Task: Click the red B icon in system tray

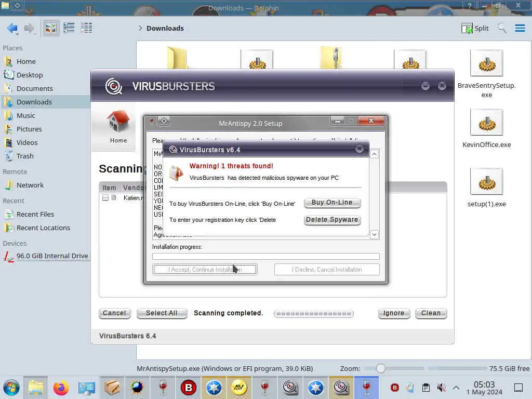Action: click(395, 388)
